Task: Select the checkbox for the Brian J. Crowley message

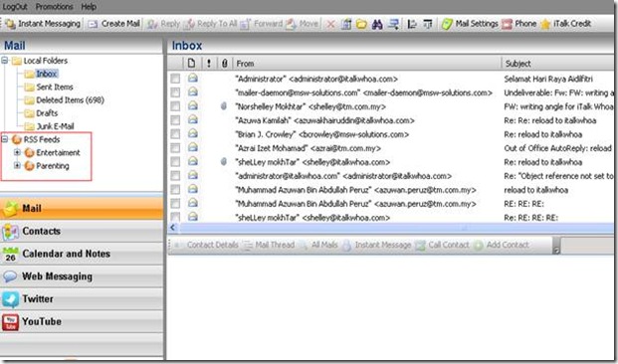Action: pyautogui.click(x=175, y=134)
